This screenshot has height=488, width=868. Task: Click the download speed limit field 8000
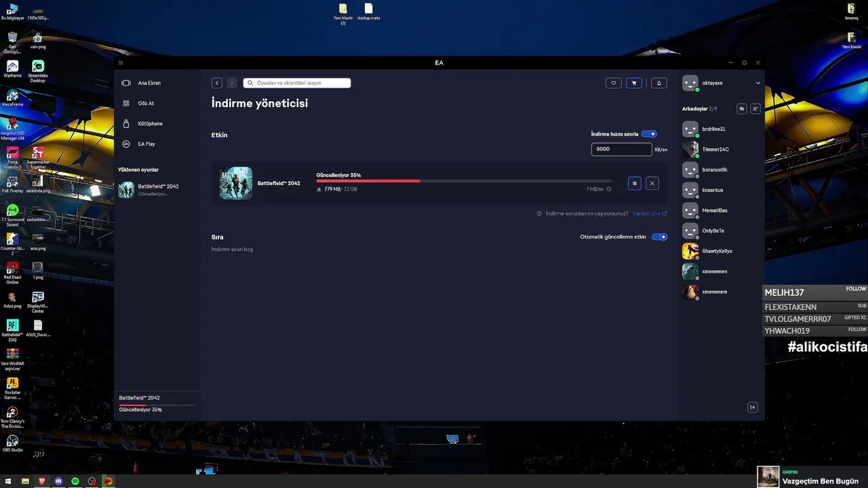(x=621, y=149)
